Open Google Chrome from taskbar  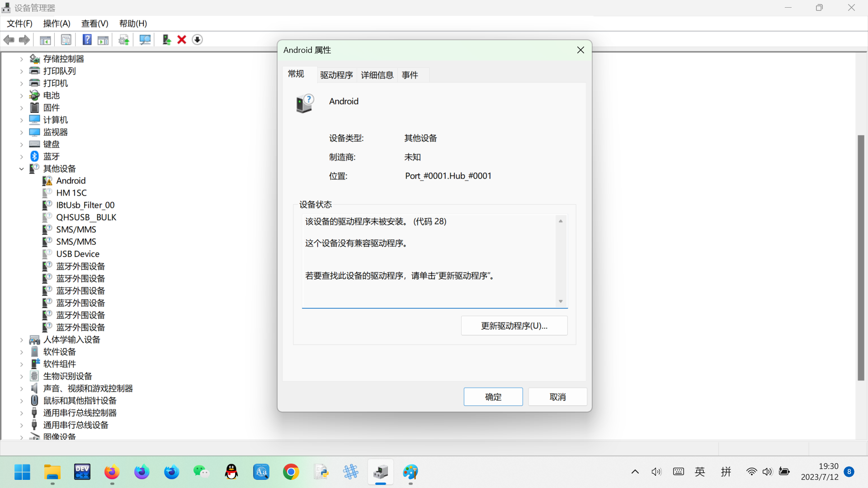pyautogui.click(x=291, y=472)
